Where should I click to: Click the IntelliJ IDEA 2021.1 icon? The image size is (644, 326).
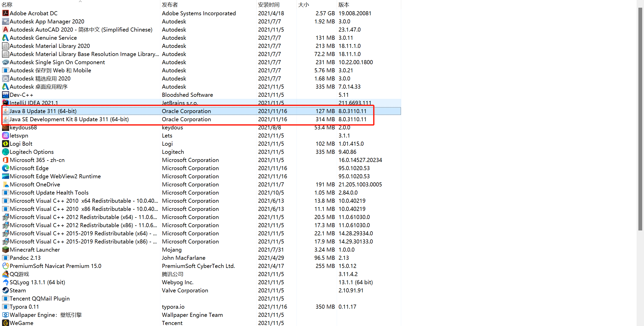tap(5, 103)
